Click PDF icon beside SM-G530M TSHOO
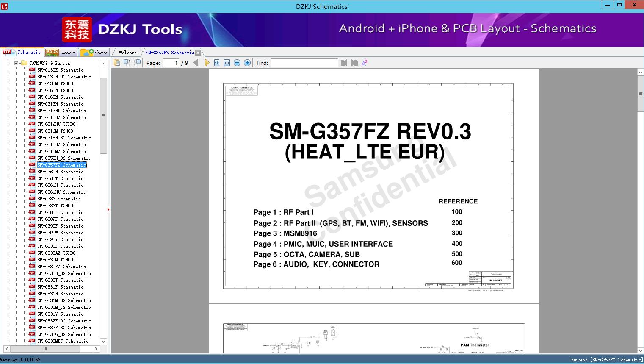Image resolution: width=644 pixels, height=364 pixels. (x=32, y=259)
